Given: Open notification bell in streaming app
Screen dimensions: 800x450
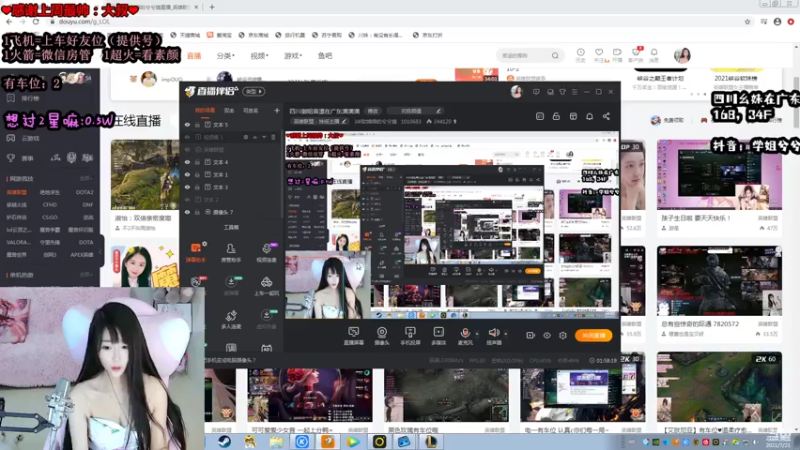Looking at the screenshot, I should click(589, 116).
